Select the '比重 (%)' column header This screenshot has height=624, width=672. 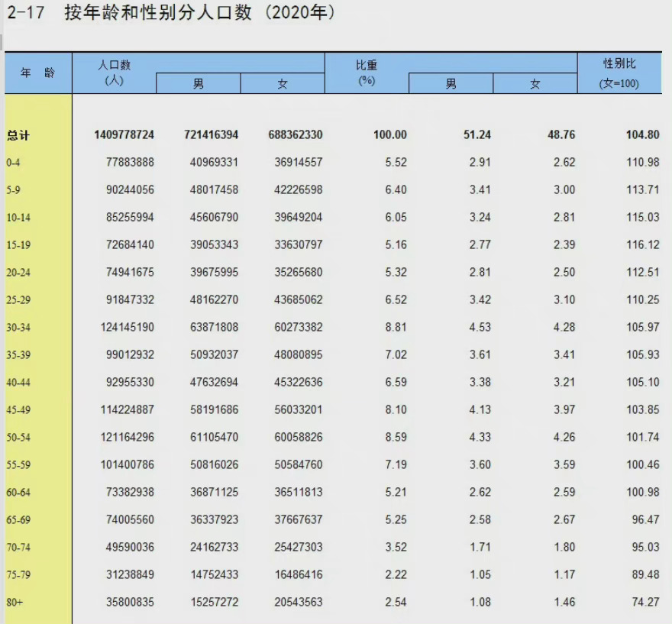pos(367,73)
